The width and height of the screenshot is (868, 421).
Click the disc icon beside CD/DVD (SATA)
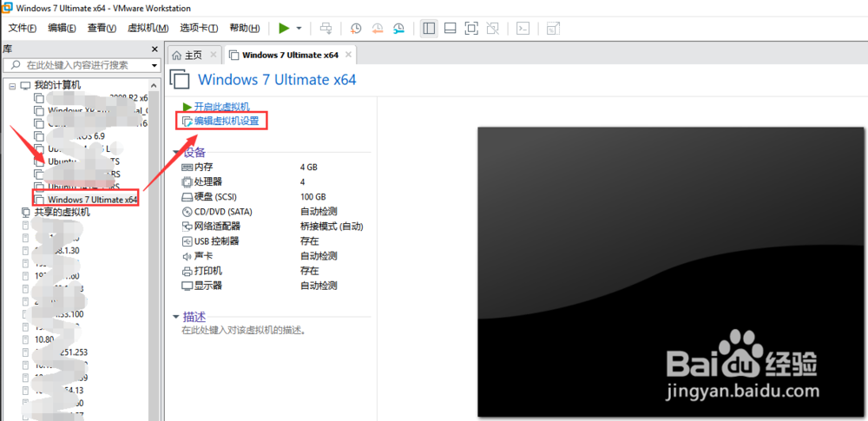coord(187,212)
